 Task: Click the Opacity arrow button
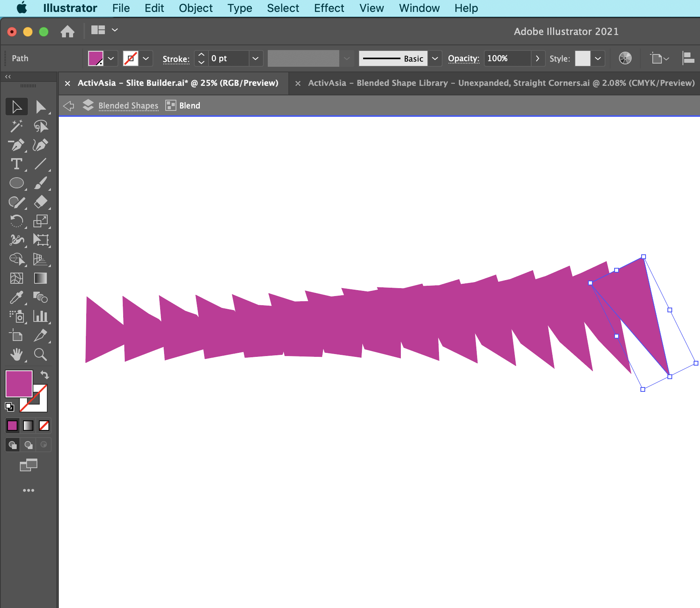538,58
